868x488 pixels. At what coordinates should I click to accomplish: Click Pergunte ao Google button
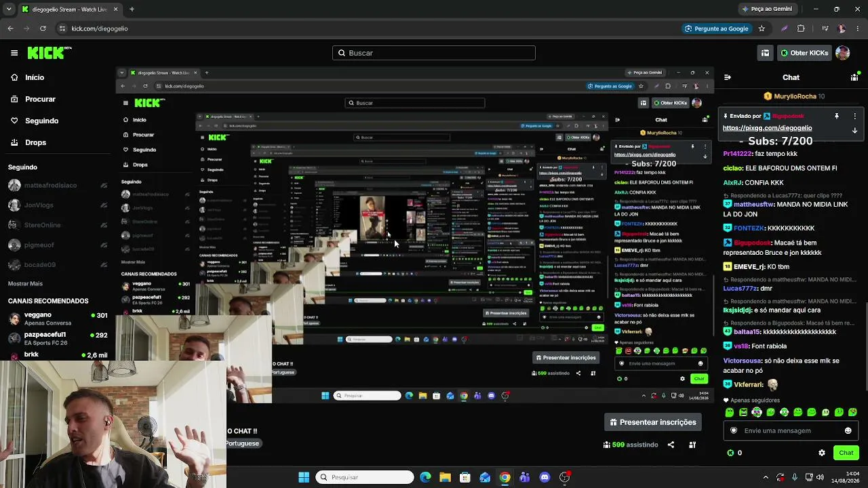[716, 28]
